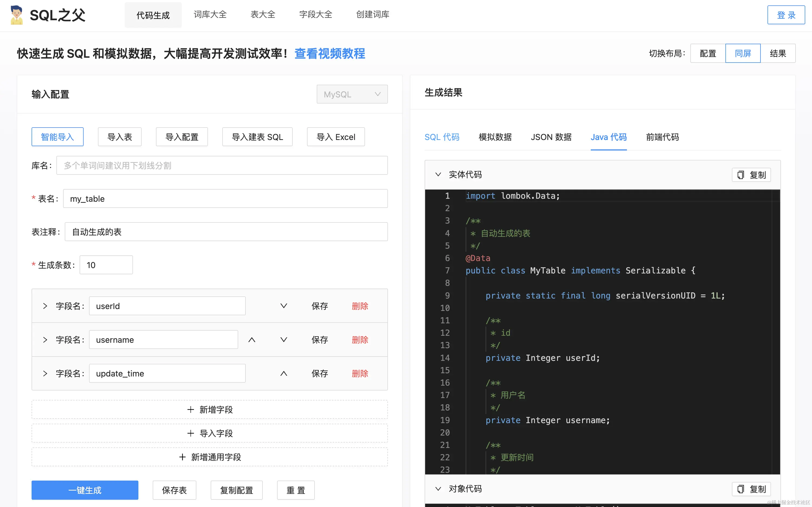Image resolution: width=812 pixels, height=507 pixels.
Task: Copy the 实体代码 entity code
Action: (x=751, y=175)
